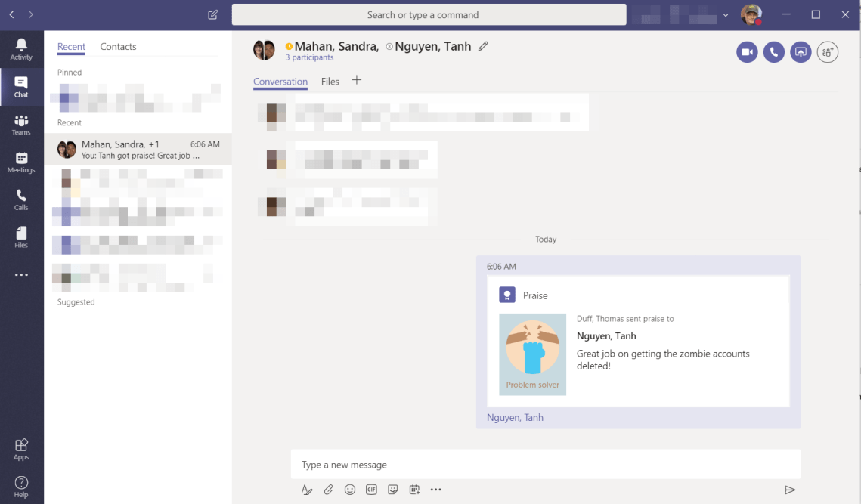Screen dimensions: 861x504
Task: Start an audio call
Action: coord(773,52)
